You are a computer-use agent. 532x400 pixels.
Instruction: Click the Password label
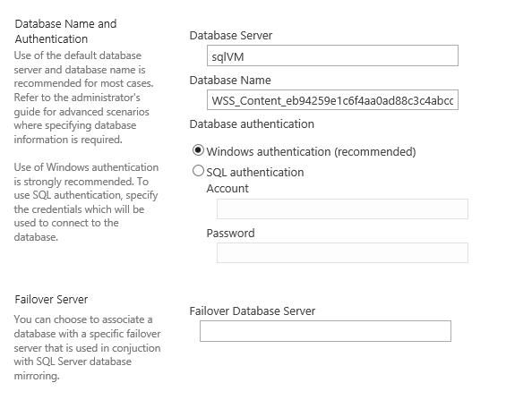pyautogui.click(x=230, y=234)
